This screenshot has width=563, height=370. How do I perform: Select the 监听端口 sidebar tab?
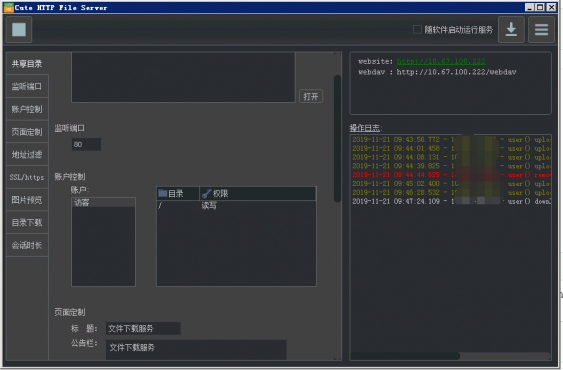tap(27, 86)
